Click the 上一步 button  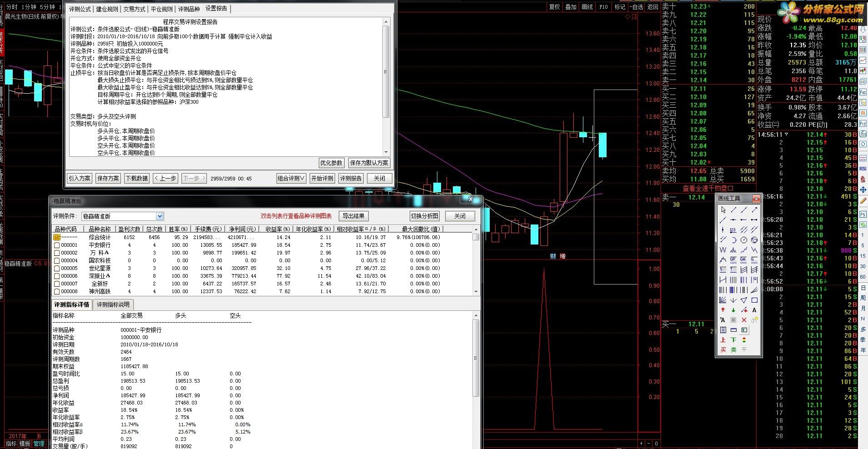coord(166,178)
